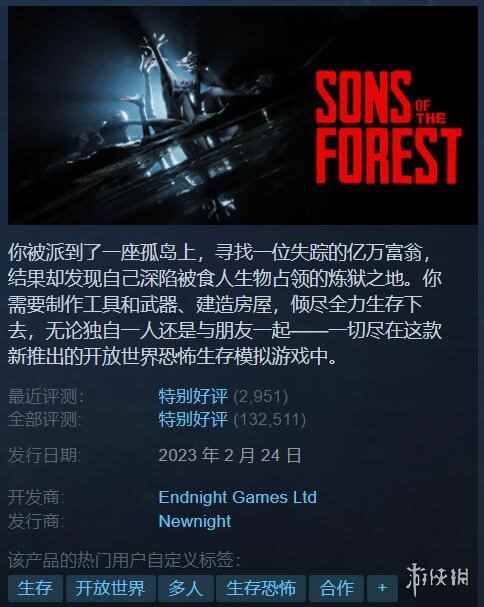Click the game description paragraph
The image size is (484, 607).
(x=225, y=304)
